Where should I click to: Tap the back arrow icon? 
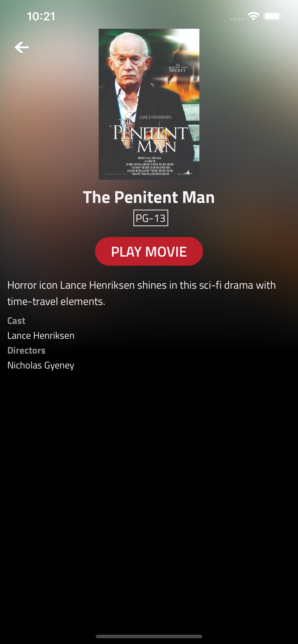[22, 47]
